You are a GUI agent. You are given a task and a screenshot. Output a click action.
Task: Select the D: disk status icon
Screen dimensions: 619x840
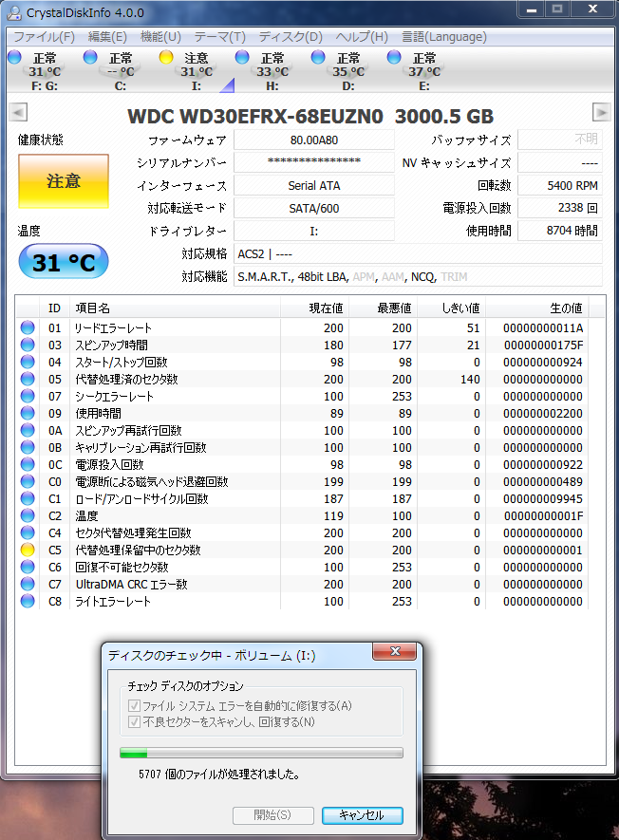click(x=318, y=57)
